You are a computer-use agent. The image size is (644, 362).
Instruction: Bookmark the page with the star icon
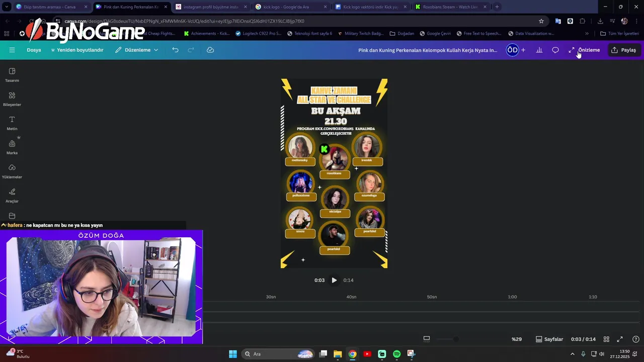point(541,21)
